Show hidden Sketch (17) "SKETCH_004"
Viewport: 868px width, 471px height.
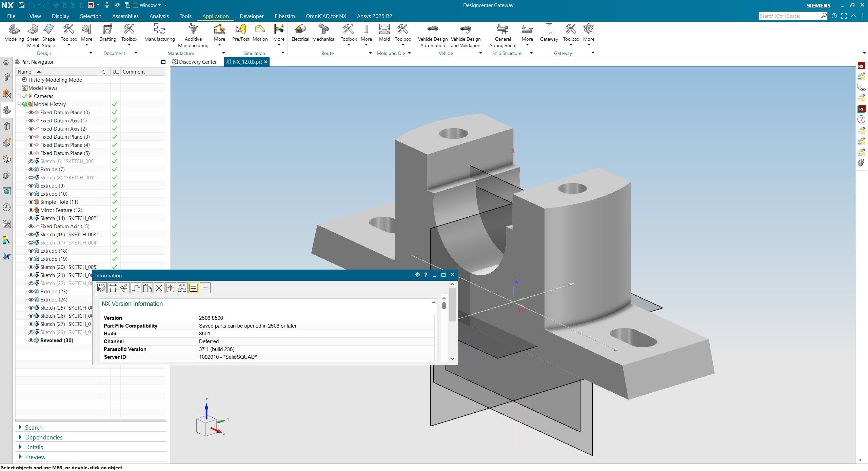(31, 242)
